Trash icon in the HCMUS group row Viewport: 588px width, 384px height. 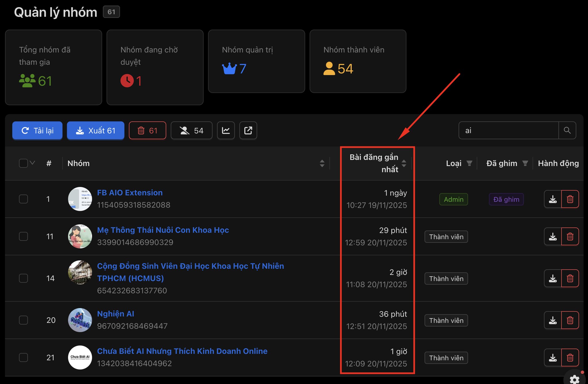pos(570,278)
